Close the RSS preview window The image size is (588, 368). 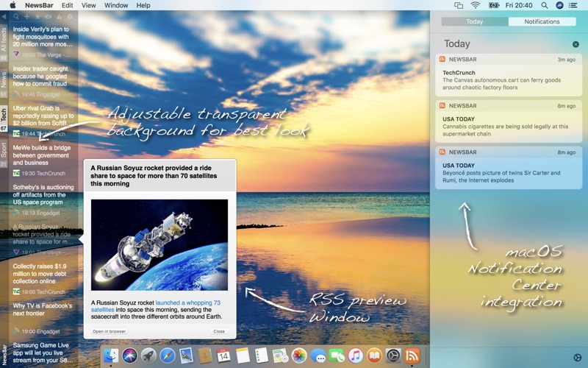219,331
